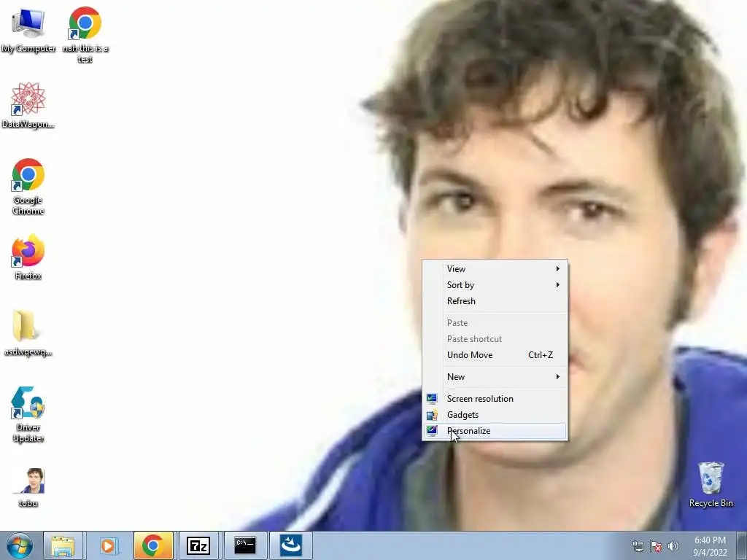Select the asdwqewq folder on desktop
Image resolution: width=747 pixels, height=560 pixels.
coord(28,332)
